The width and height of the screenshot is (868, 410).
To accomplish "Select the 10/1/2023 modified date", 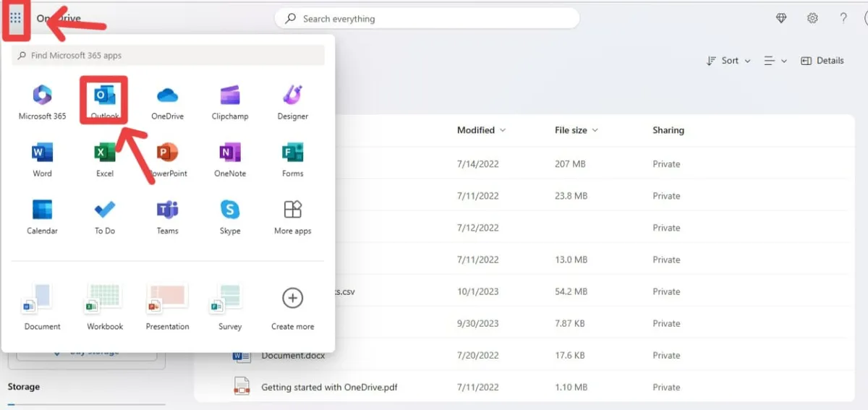I will (477, 291).
